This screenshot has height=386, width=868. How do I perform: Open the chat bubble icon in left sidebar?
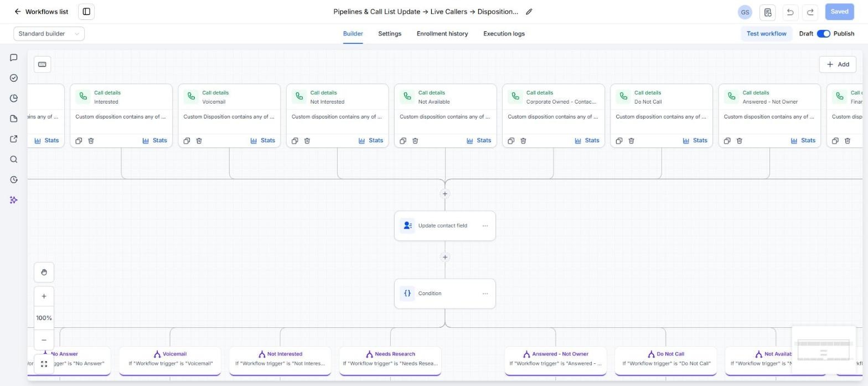pos(14,58)
